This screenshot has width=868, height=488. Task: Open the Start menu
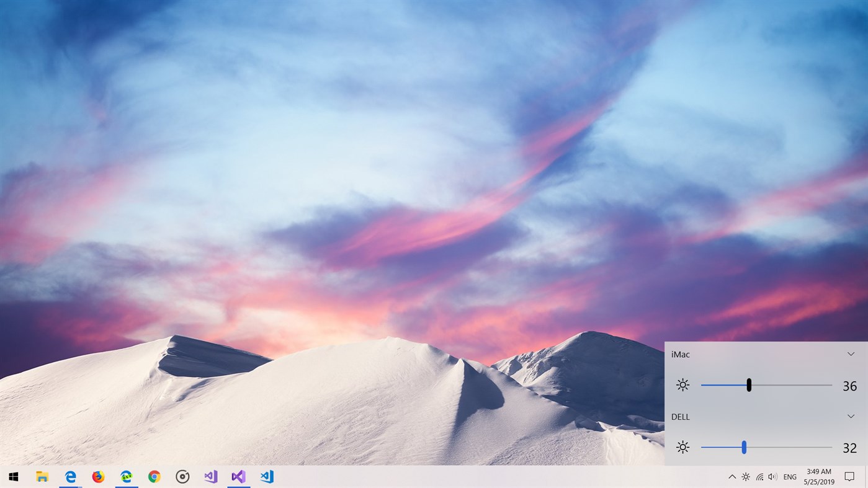[13, 476]
